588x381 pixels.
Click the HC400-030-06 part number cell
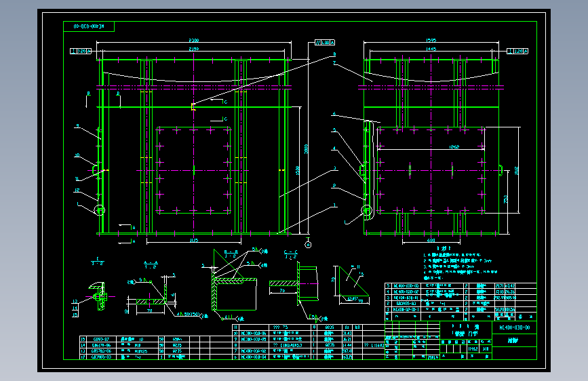point(254,333)
